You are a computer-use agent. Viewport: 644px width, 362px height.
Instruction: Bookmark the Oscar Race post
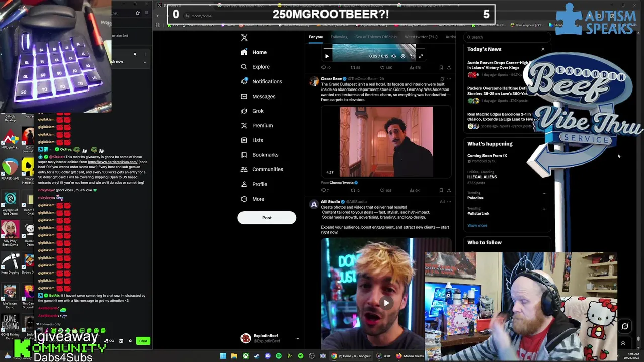click(x=441, y=190)
